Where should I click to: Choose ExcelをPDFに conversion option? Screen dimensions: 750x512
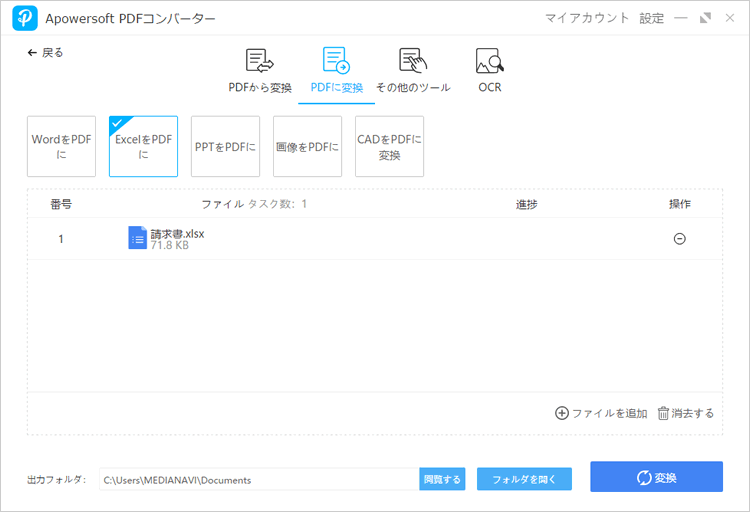click(x=143, y=146)
